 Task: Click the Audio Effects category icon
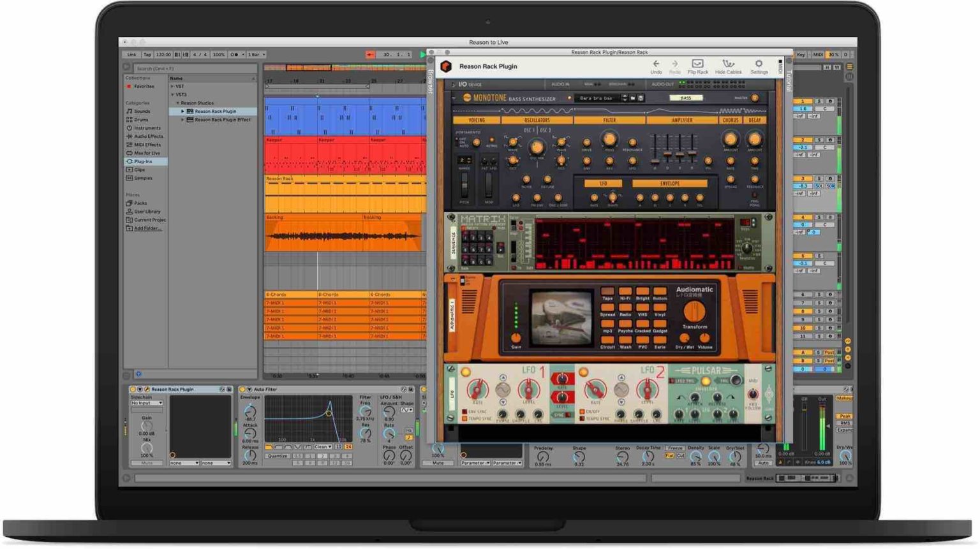pos(130,136)
